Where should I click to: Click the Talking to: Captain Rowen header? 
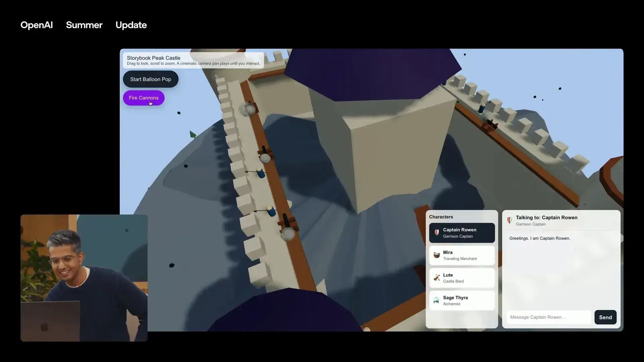tap(546, 218)
